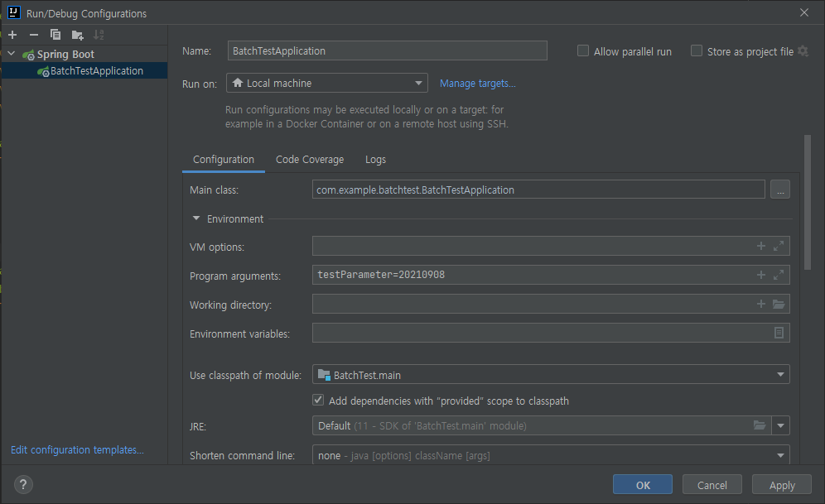The width and height of the screenshot is (825, 504).
Task: Close the Run/Debug Configurations dialog
Action: pyautogui.click(x=804, y=12)
